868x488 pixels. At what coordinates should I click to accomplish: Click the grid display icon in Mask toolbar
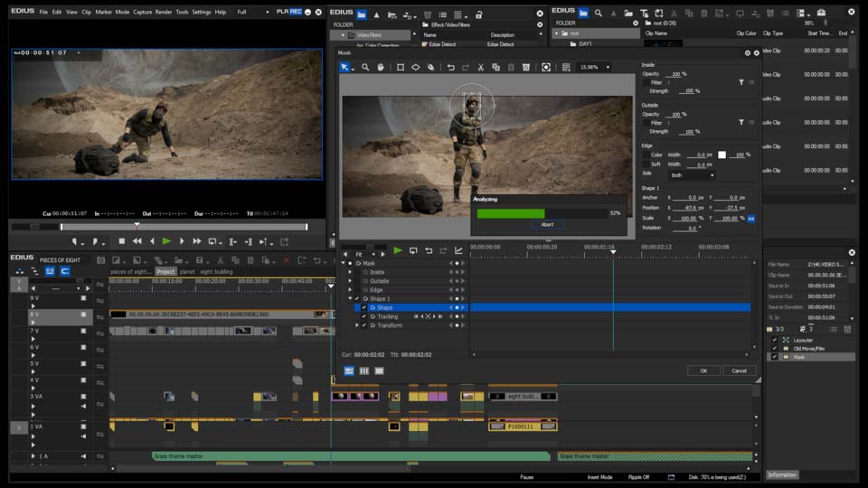coord(566,67)
